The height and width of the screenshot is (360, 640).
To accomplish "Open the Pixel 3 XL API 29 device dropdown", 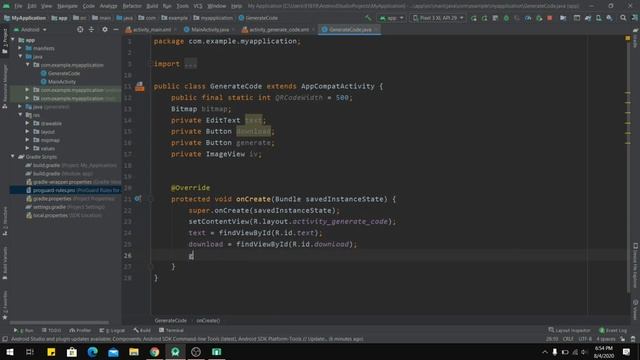I will [438, 18].
